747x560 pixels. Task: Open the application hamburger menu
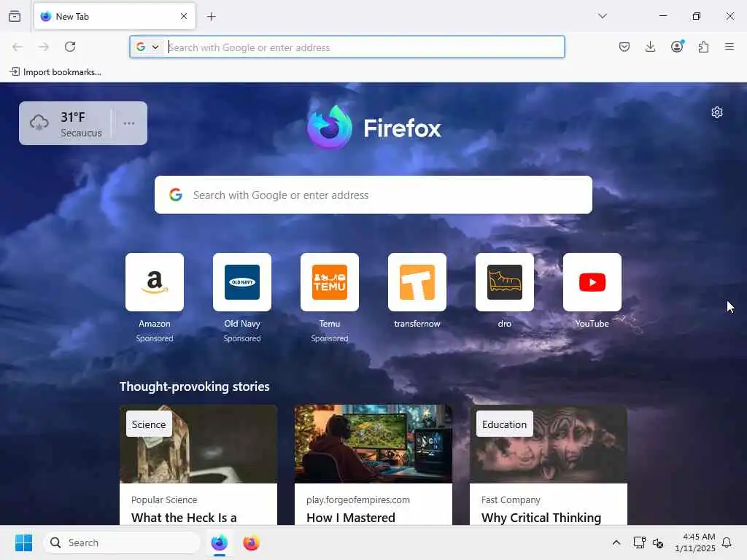pyautogui.click(x=729, y=47)
